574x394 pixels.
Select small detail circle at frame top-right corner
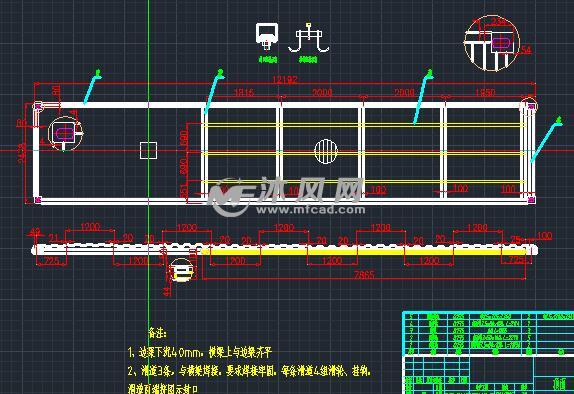529,106
